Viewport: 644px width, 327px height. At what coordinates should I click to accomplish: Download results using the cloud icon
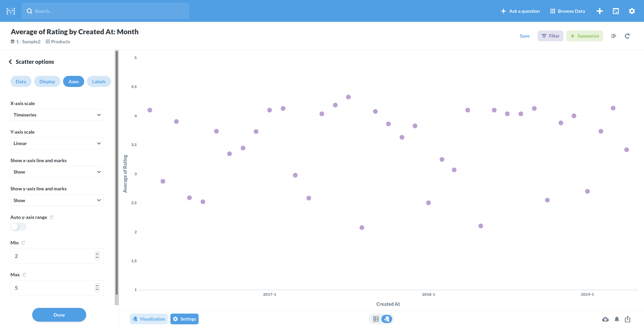click(x=605, y=319)
